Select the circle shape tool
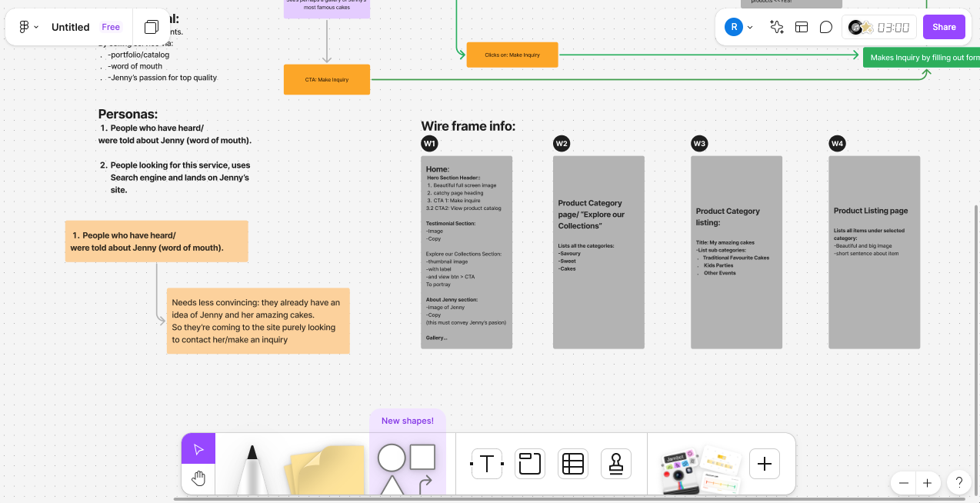The width and height of the screenshot is (980, 503). coord(392,458)
